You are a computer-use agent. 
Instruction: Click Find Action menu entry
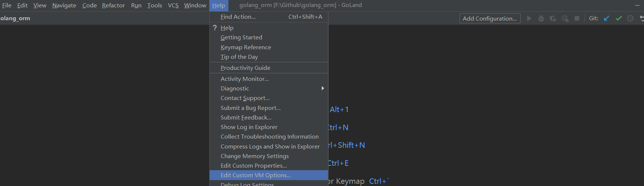(269, 17)
